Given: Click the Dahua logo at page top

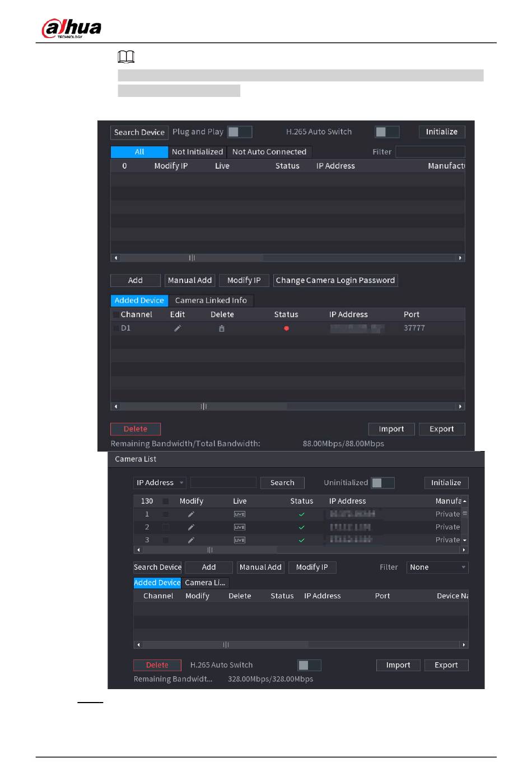Looking at the screenshot, I should tap(71, 27).
